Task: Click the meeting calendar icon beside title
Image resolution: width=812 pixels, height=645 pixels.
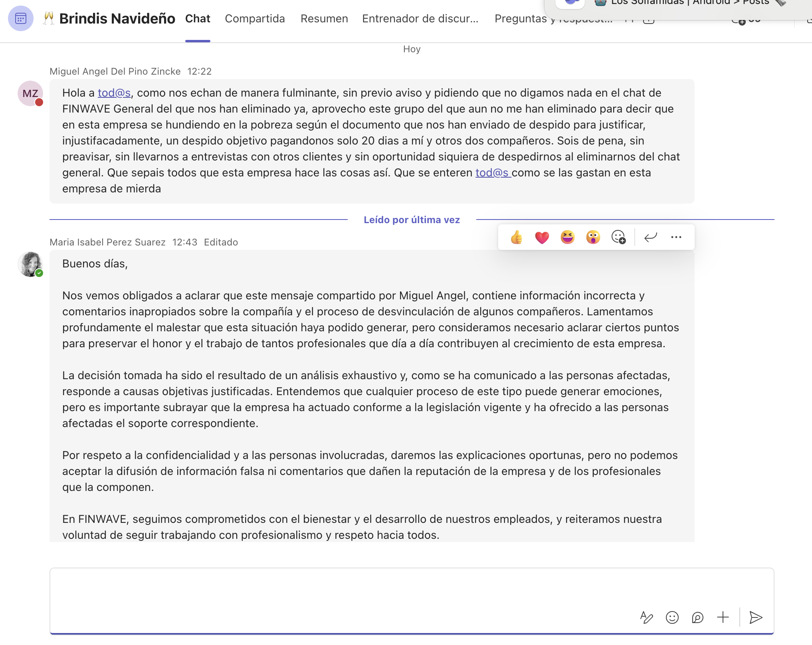Action: pyautogui.click(x=21, y=19)
